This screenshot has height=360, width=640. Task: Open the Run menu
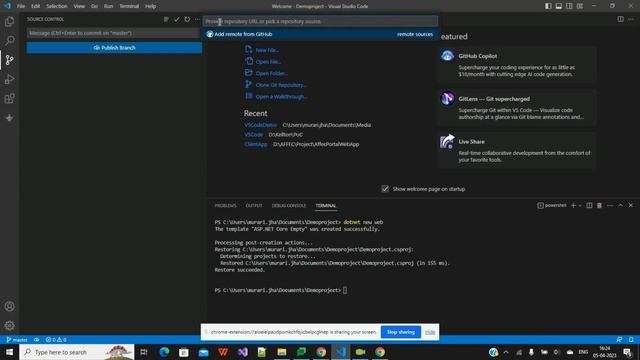point(108,6)
